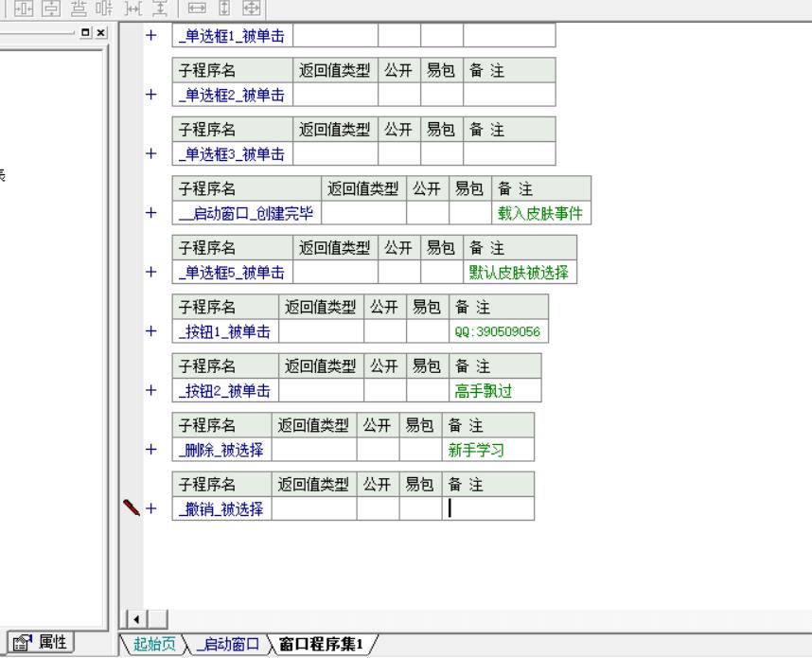Viewport: 812px width, 658px height.
Task: Click the red pencil marker beside _撤销_被选择
Action: coord(132,508)
